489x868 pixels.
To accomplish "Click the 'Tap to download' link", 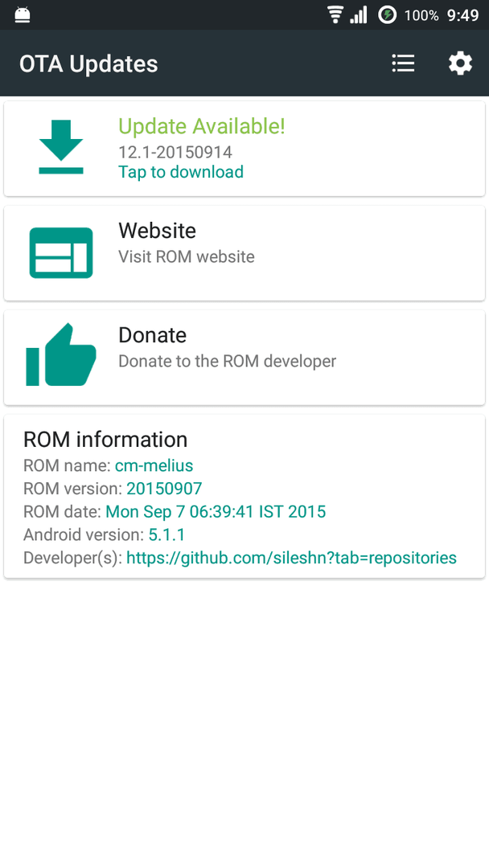I will tap(181, 172).
